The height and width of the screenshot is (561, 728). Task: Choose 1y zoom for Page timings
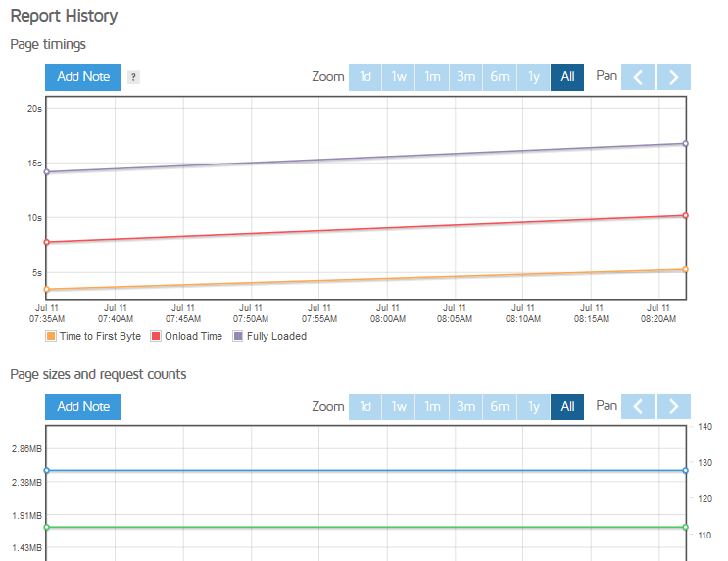click(x=533, y=77)
